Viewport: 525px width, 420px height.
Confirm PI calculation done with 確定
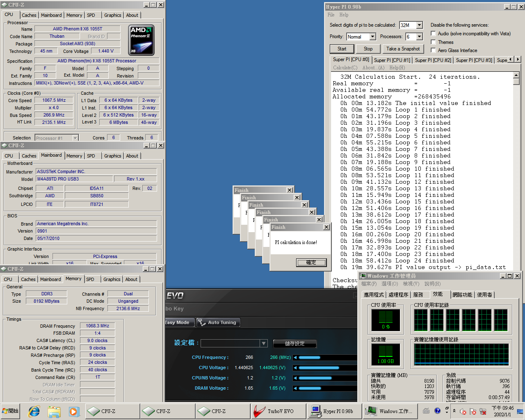[x=311, y=262]
